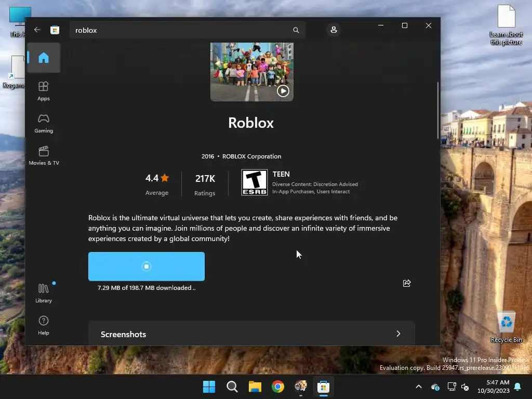Viewport: 532px width, 399px height.
Task: Open the Gaming section in sidebar
Action: [44, 123]
